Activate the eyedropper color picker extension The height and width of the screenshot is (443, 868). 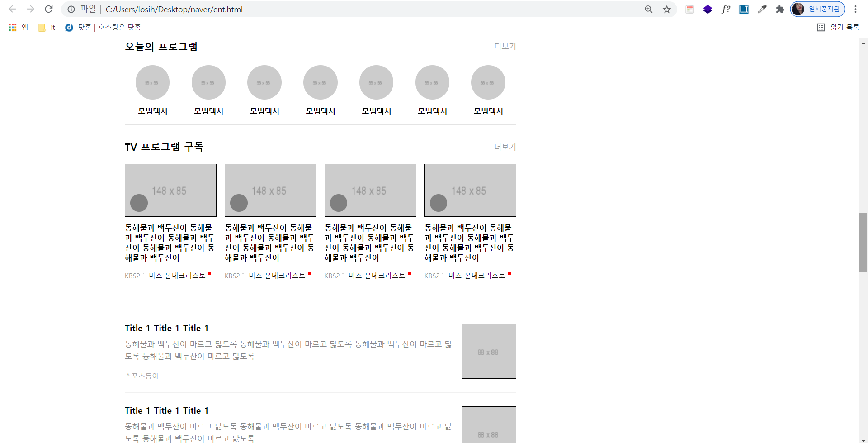pos(762,9)
